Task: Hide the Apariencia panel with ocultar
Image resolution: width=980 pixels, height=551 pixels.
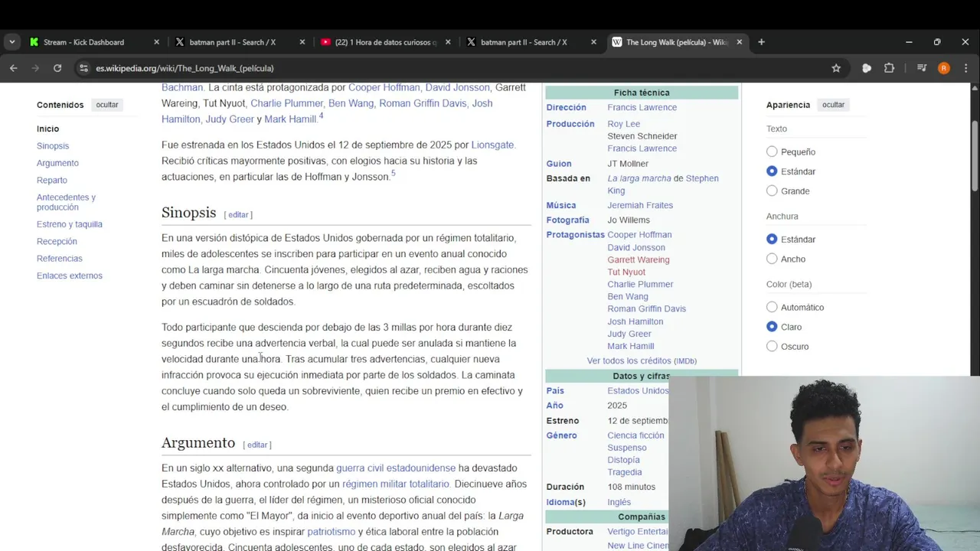Action: (x=833, y=105)
